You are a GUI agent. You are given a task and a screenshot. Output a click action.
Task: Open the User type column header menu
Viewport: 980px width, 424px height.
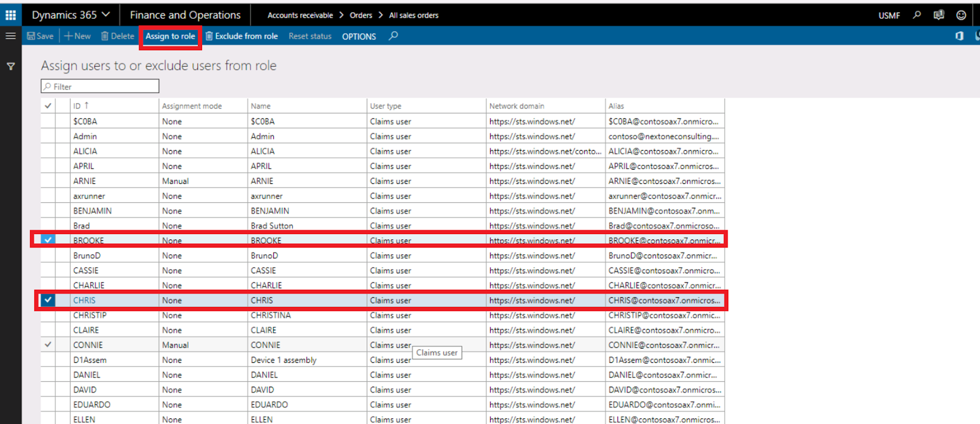tap(426, 106)
